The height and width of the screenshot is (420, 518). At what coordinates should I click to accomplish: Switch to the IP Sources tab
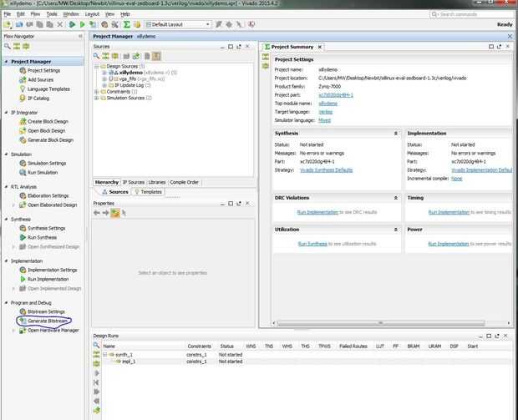[x=134, y=181]
